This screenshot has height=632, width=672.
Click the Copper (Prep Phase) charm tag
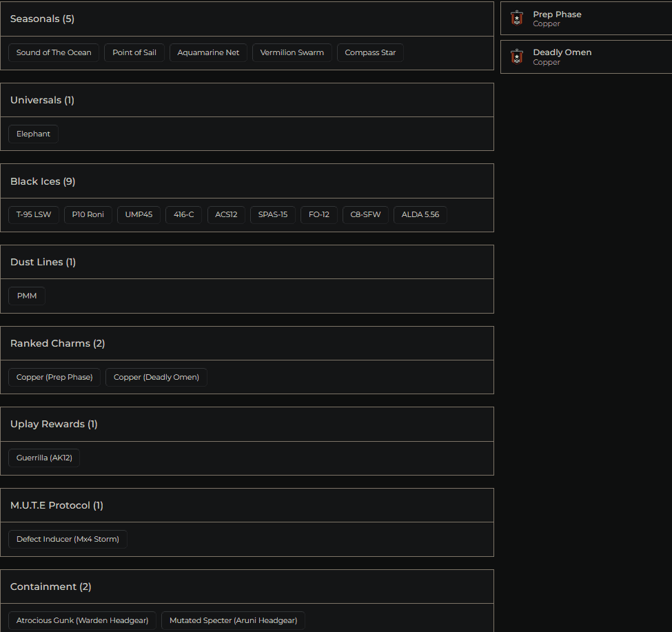point(54,378)
